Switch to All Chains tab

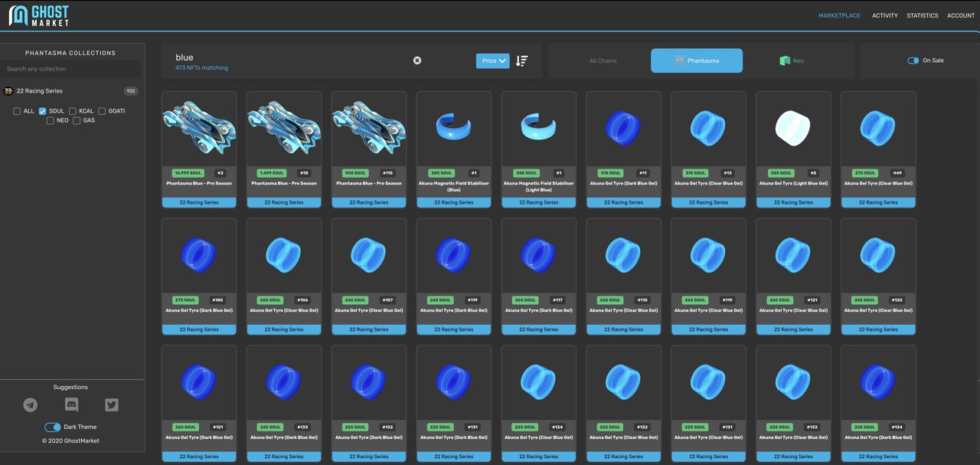coord(603,61)
